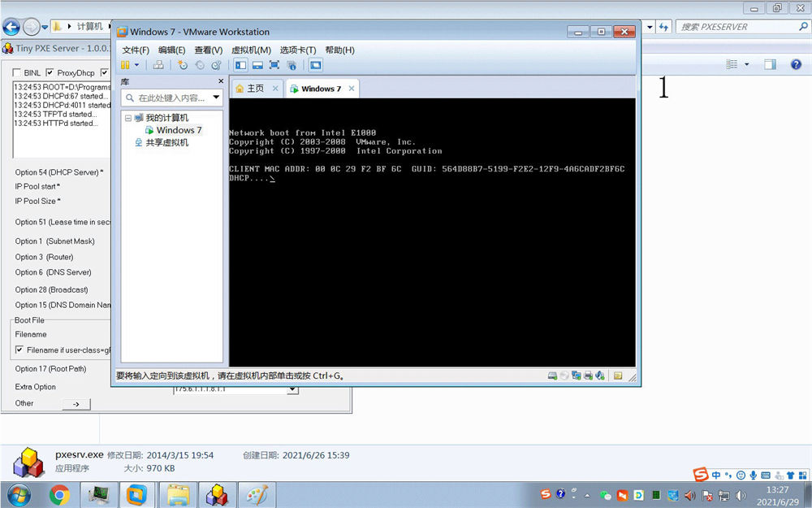This screenshot has height=508, width=812.
Task: Open the library search filter dropdown arrow
Action: point(217,98)
